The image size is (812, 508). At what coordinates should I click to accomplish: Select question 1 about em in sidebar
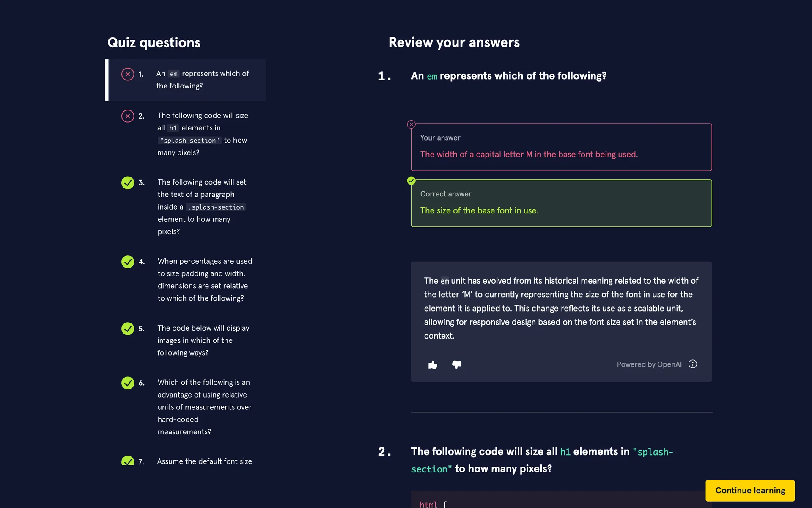coord(202,80)
